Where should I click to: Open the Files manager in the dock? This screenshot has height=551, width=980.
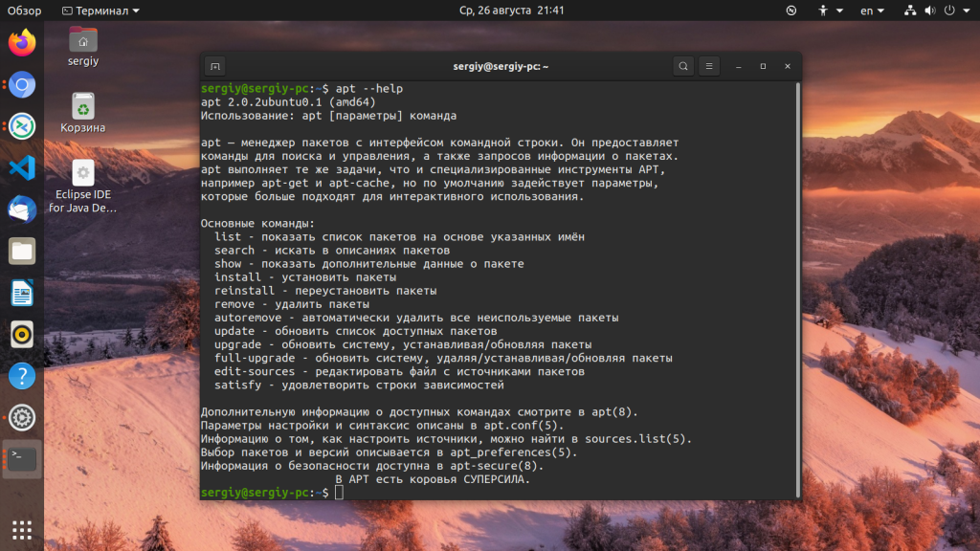tap(22, 251)
